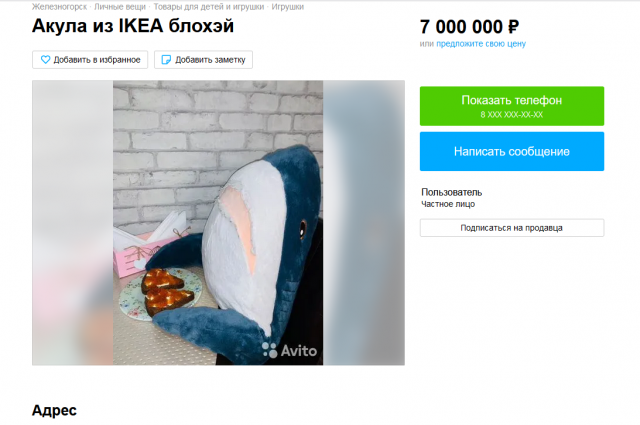
Task: Open the shark plush photo
Action: (x=218, y=223)
